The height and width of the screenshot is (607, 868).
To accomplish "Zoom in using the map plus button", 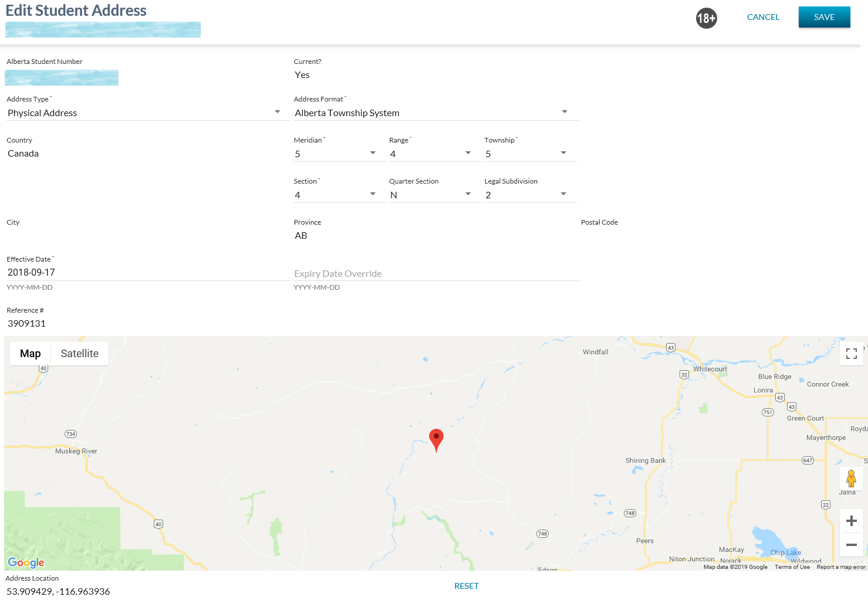I will (851, 521).
